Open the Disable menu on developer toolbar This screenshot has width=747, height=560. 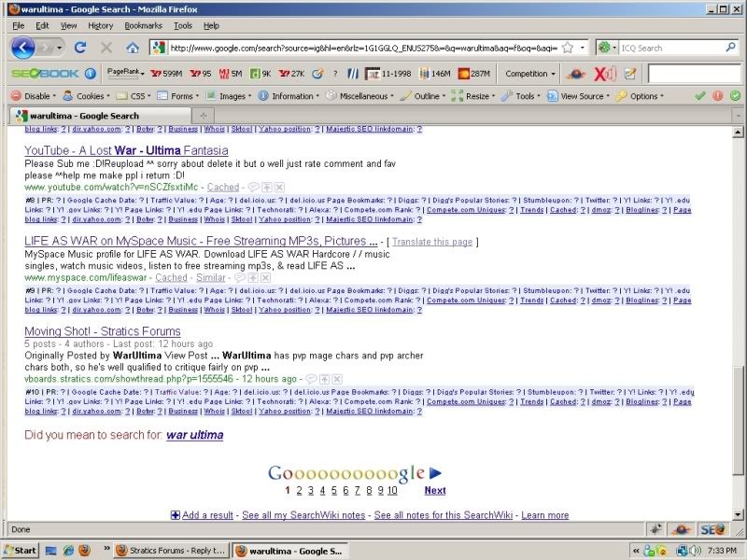pos(34,96)
